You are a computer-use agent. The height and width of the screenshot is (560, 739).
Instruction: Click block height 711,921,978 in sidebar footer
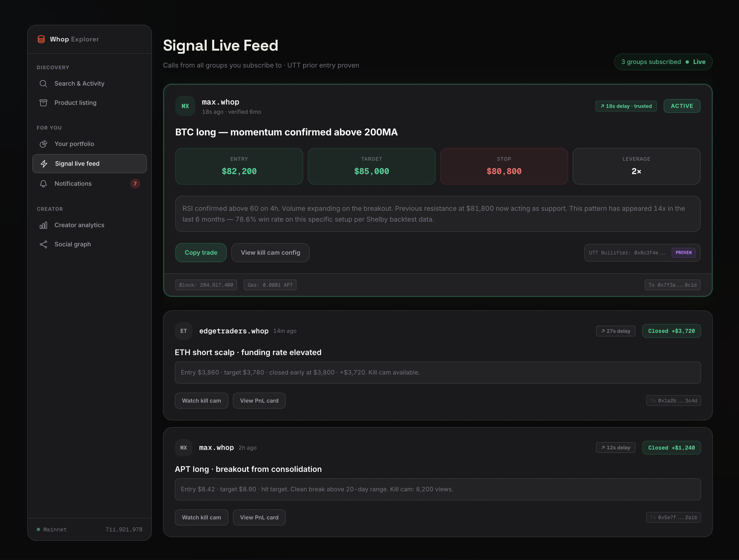coord(124,529)
